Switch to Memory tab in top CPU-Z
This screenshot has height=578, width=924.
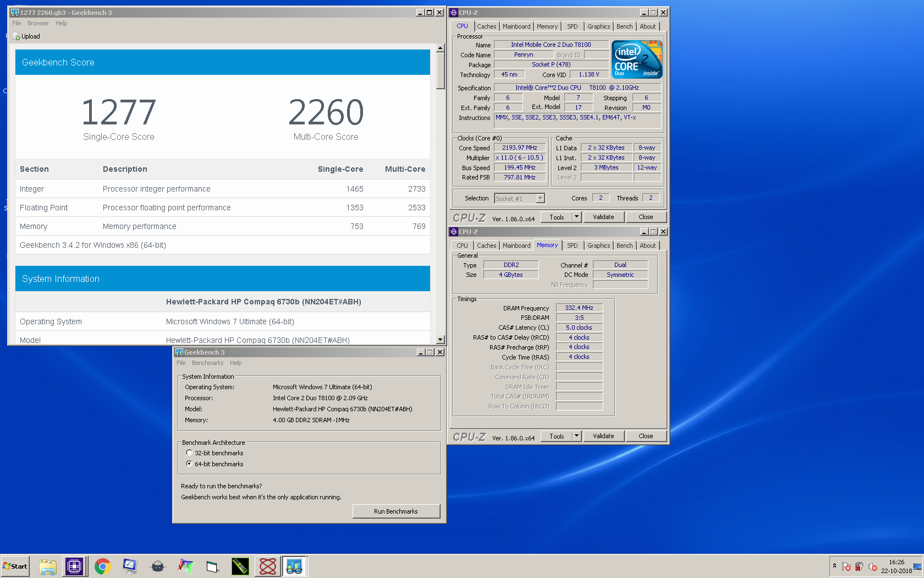[x=547, y=26]
